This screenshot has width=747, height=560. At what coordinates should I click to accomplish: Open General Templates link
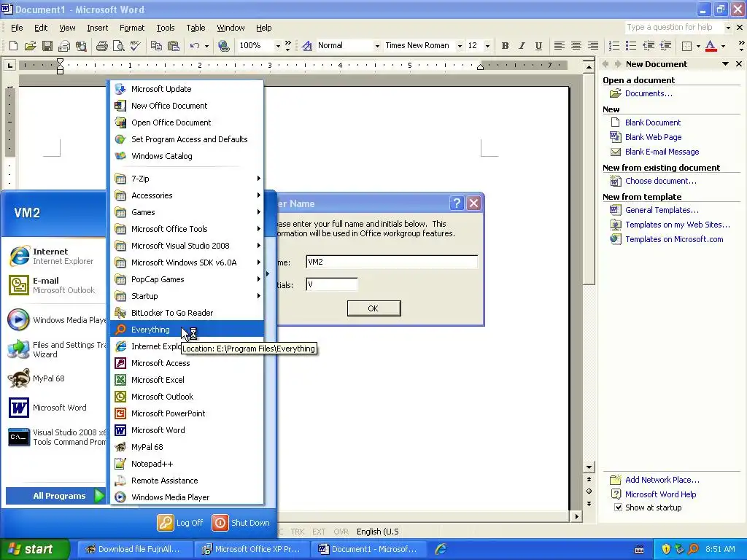tap(662, 210)
